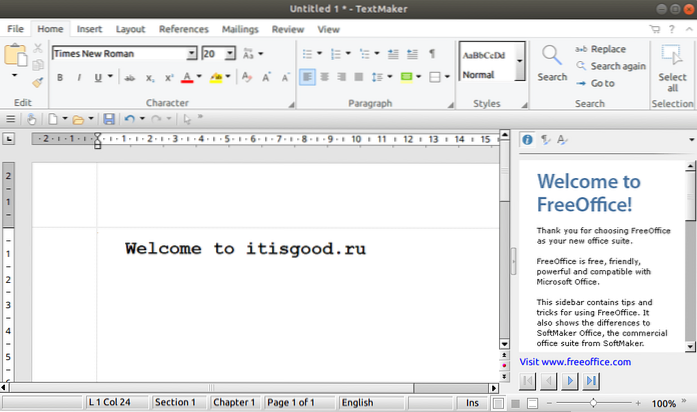Show formatting marks with pilcrow icon
This screenshot has width=697, height=412.
pyautogui.click(x=432, y=53)
